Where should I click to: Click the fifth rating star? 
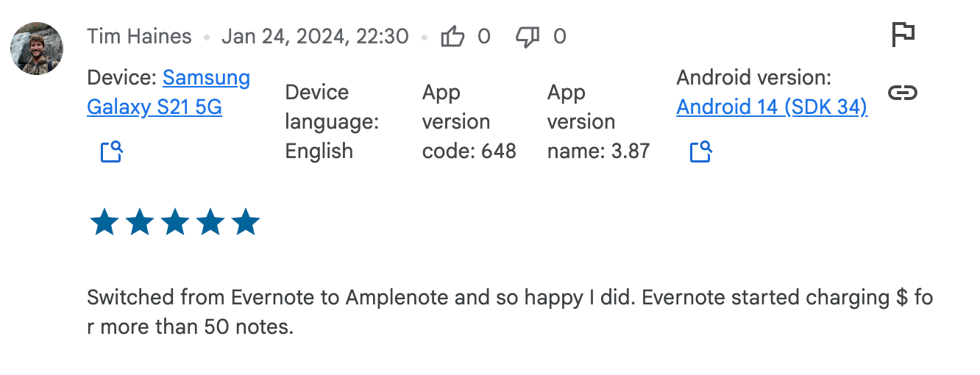246,222
